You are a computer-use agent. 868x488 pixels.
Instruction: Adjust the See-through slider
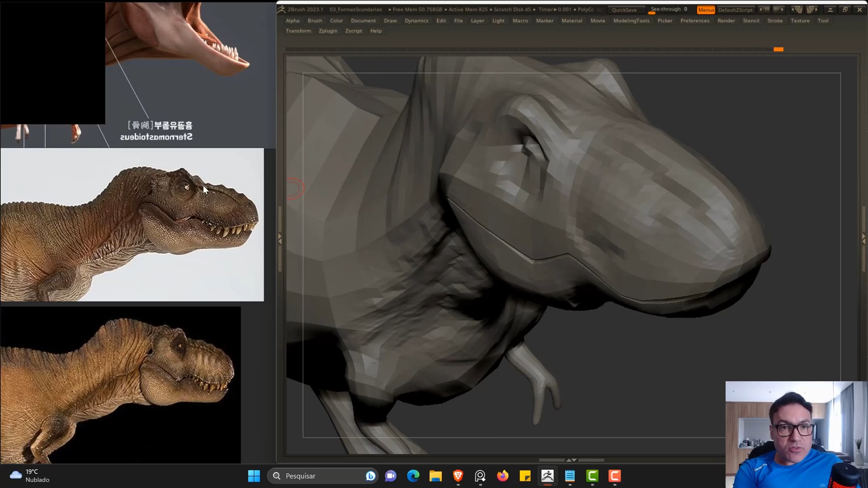(669, 9)
